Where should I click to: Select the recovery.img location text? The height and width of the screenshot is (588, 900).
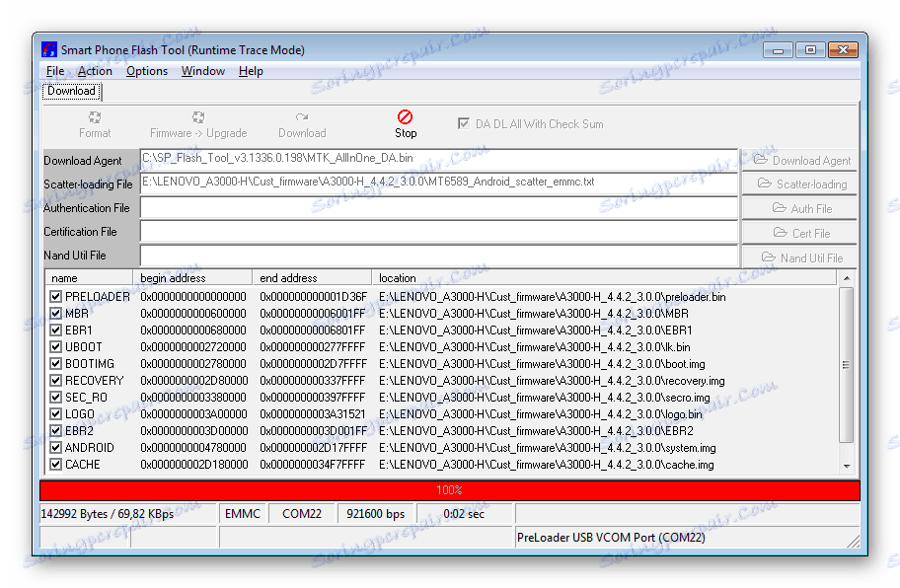[552, 381]
